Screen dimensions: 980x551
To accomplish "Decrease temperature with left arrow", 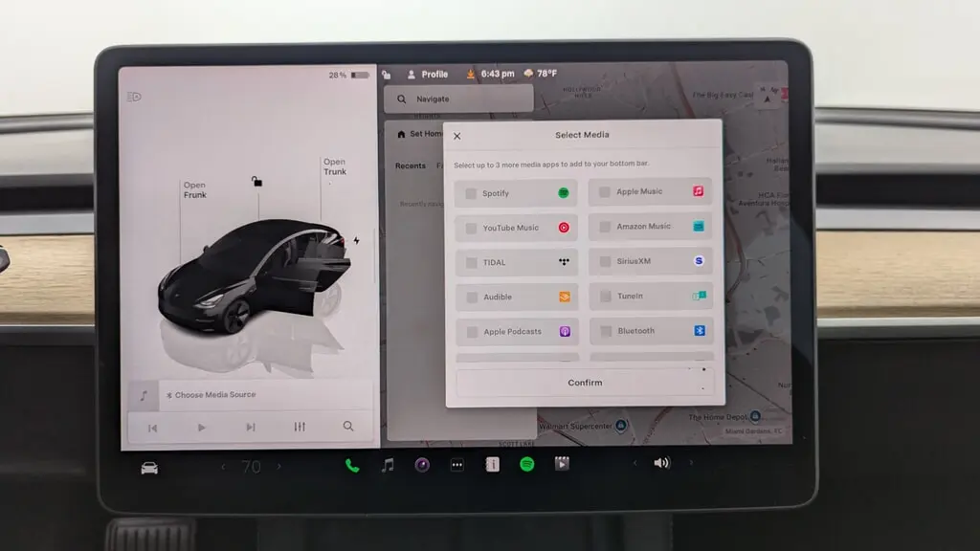I will 223,467.
